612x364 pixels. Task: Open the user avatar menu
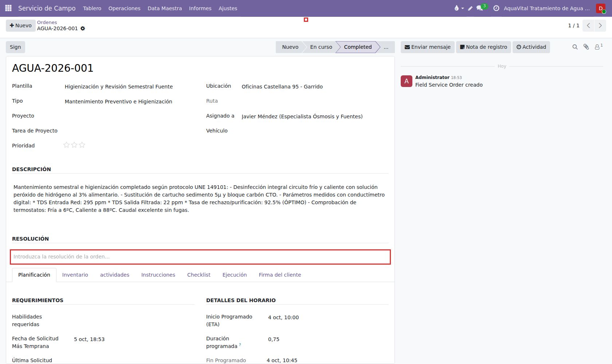tap(601, 8)
